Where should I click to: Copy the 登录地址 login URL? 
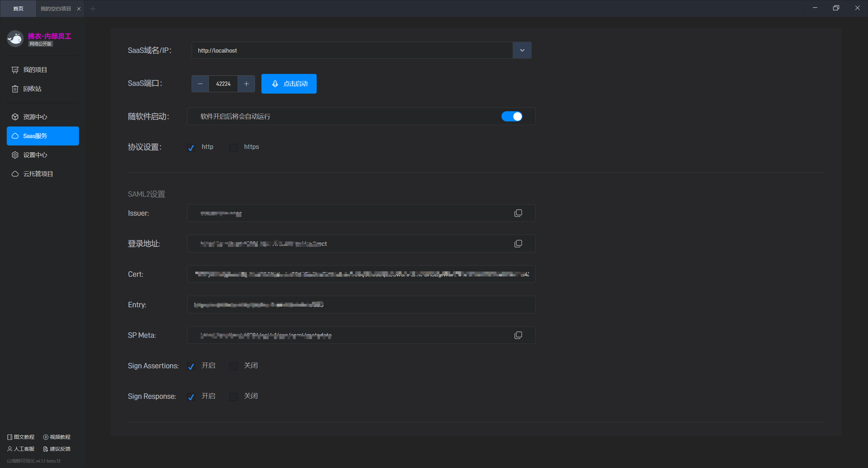[518, 243]
